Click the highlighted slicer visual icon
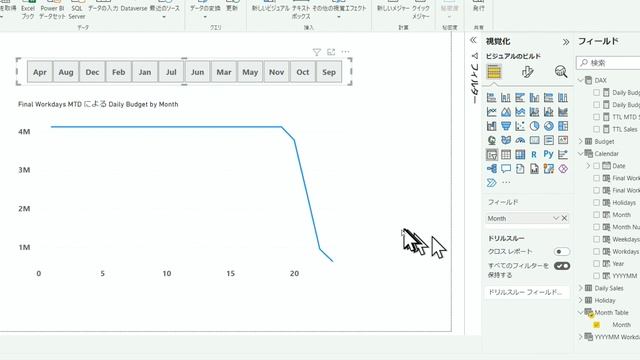Image resolution: width=640 pixels, height=360 pixels. (491, 155)
